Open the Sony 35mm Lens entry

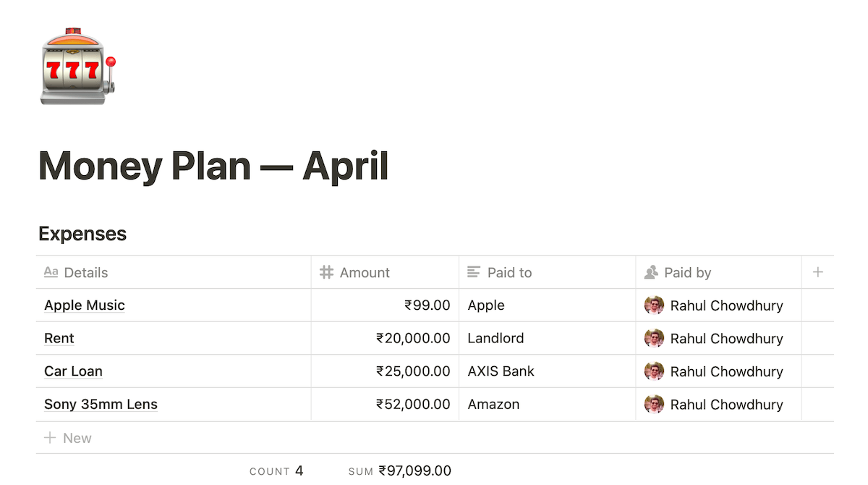coord(101,404)
